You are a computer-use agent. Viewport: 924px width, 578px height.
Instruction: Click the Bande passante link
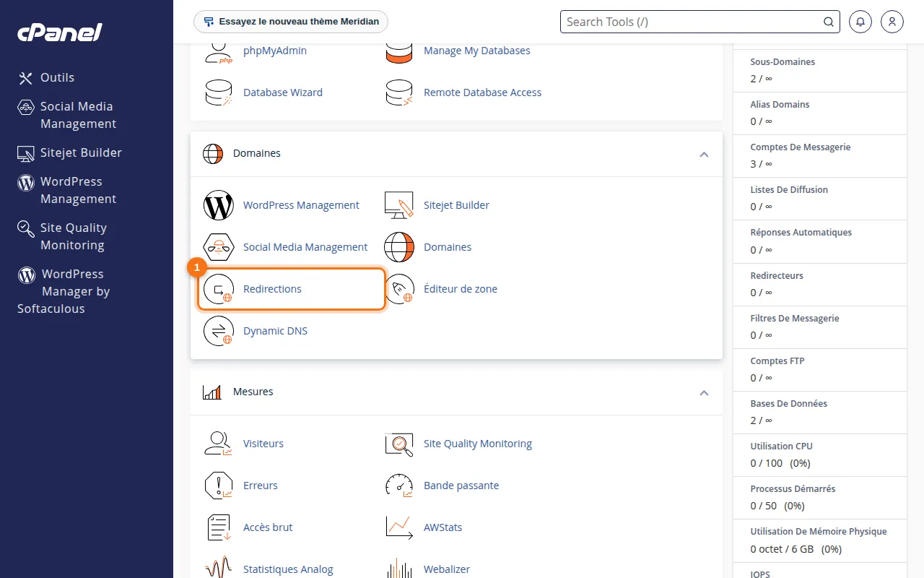click(461, 486)
